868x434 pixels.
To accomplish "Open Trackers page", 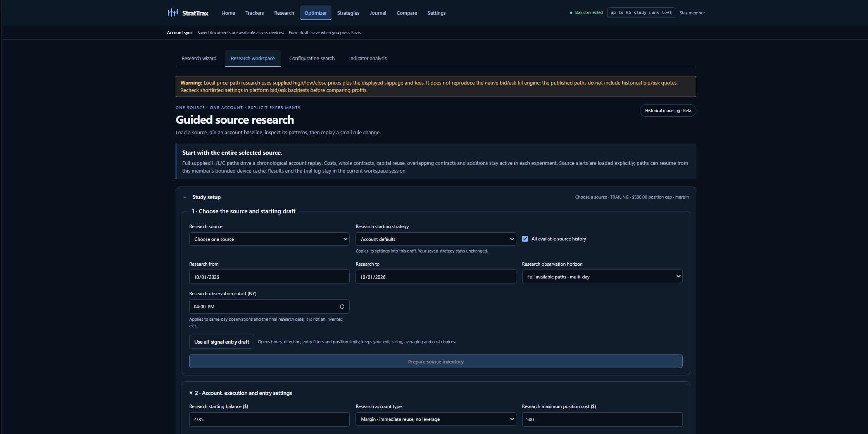I will (x=254, y=13).
